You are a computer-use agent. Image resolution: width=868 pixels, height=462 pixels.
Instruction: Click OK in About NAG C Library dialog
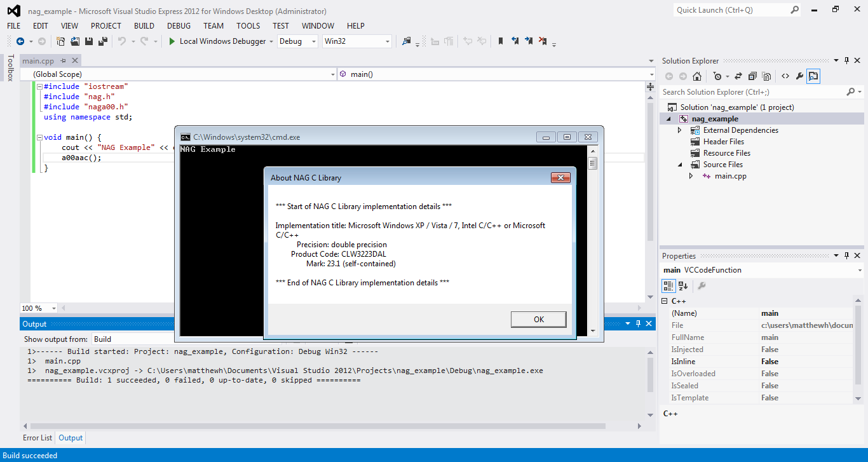coord(539,320)
